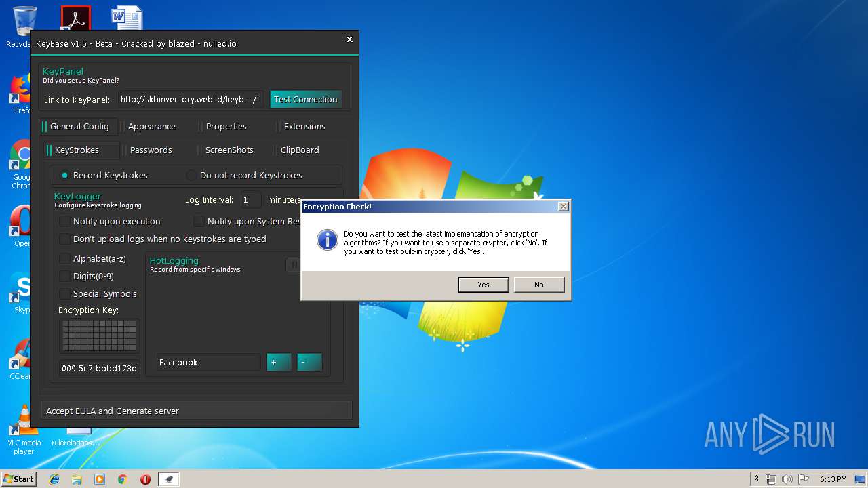The width and height of the screenshot is (868, 488).
Task: Click the Show desktop button
Action: pos(861,479)
